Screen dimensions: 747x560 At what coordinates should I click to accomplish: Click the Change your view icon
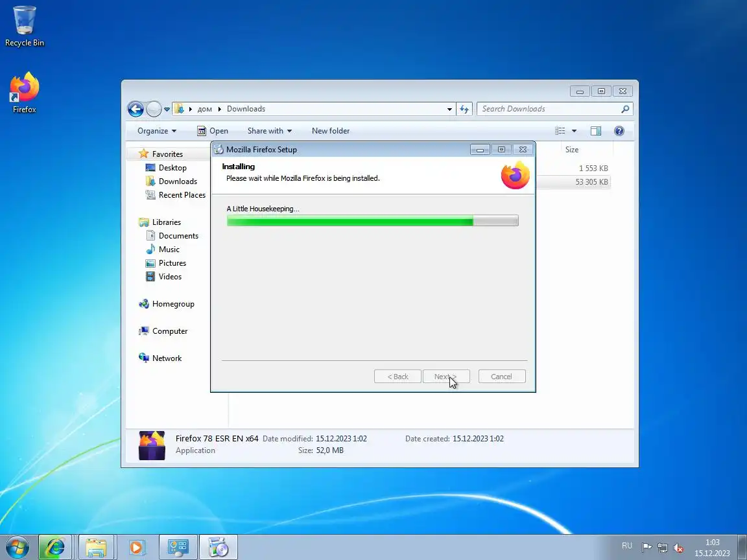coord(560,131)
